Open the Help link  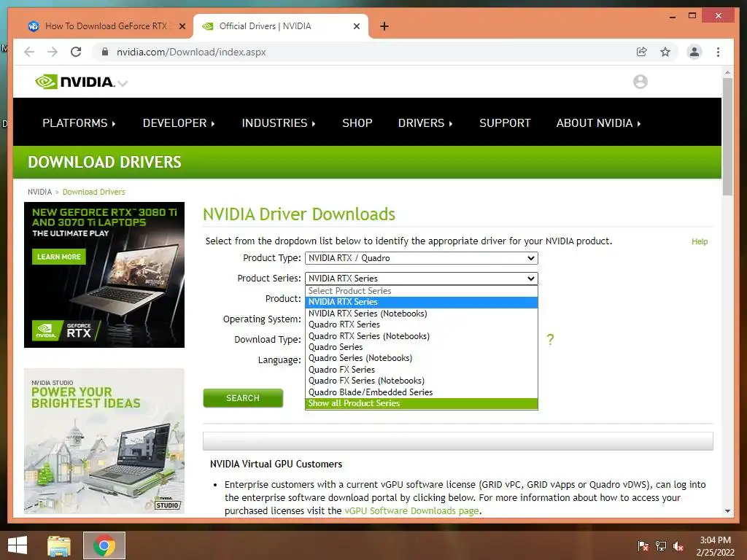(x=700, y=241)
